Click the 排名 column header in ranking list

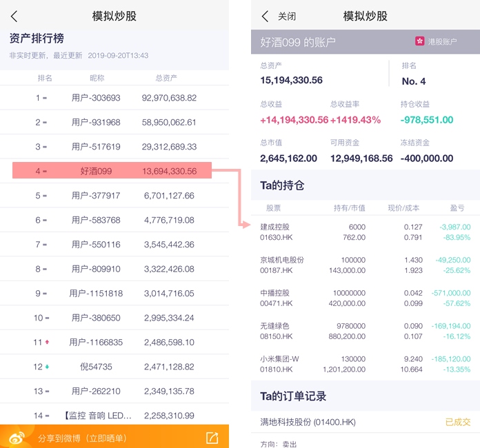pyautogui.click(x=45, y=78)
